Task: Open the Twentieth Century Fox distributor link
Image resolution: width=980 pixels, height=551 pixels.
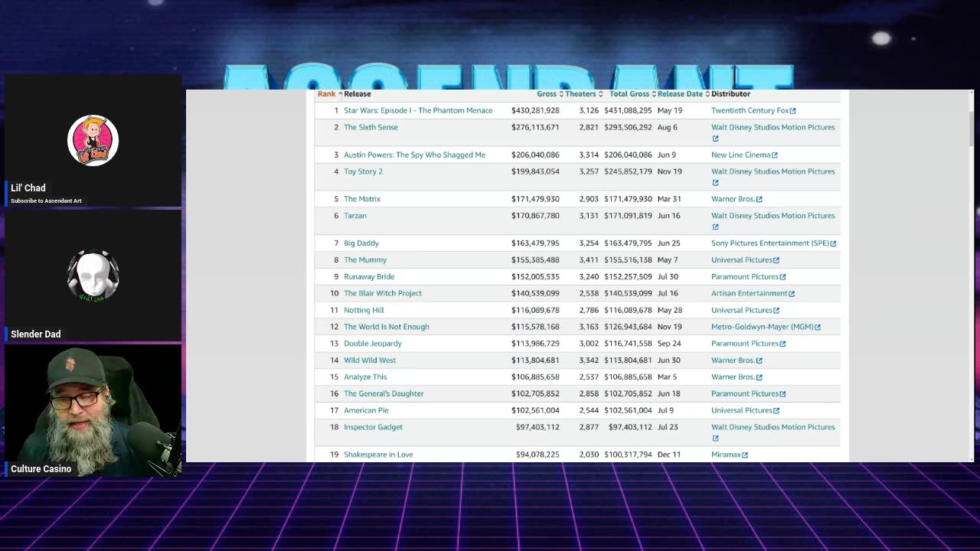Action: (x=750, y=111)
